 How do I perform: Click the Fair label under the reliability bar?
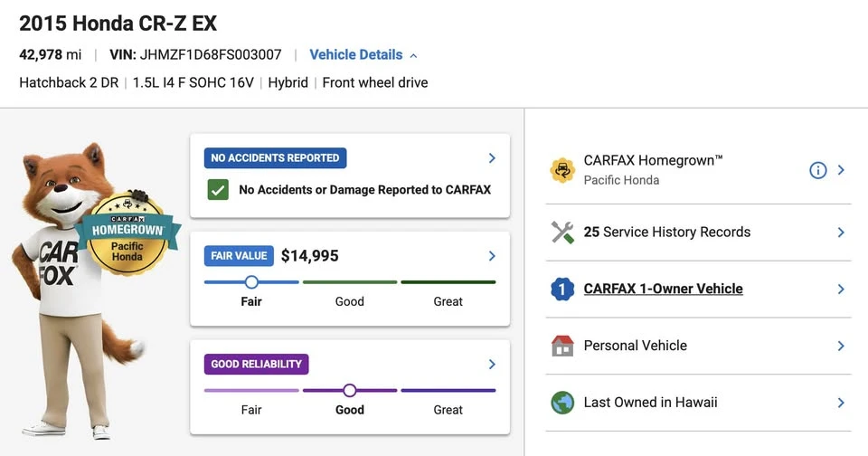tap(251, 410)
